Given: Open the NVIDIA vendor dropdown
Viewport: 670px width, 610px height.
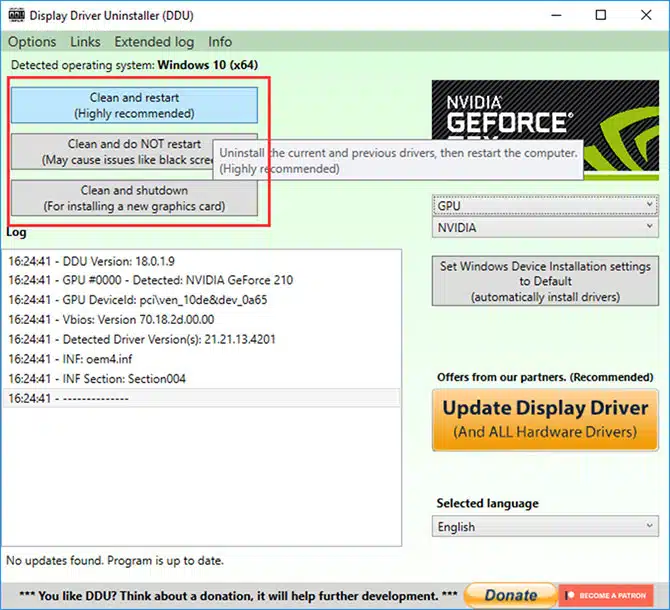Looking at the screenshot, I should (x=545, y=227).
